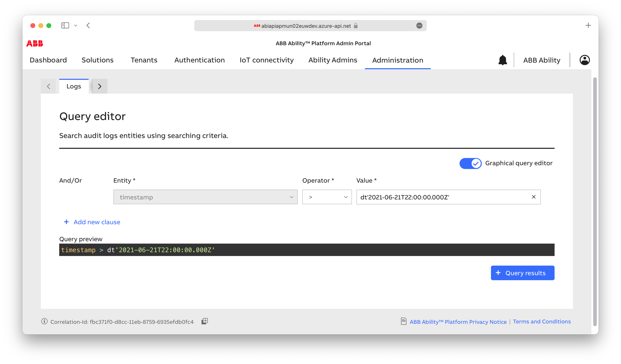Open the Operator dropdown

point(327,197)
